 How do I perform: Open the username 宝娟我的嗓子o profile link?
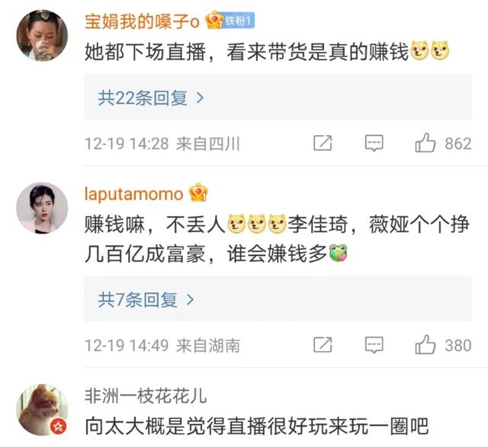pyautogui.click(x=142, y=21)
